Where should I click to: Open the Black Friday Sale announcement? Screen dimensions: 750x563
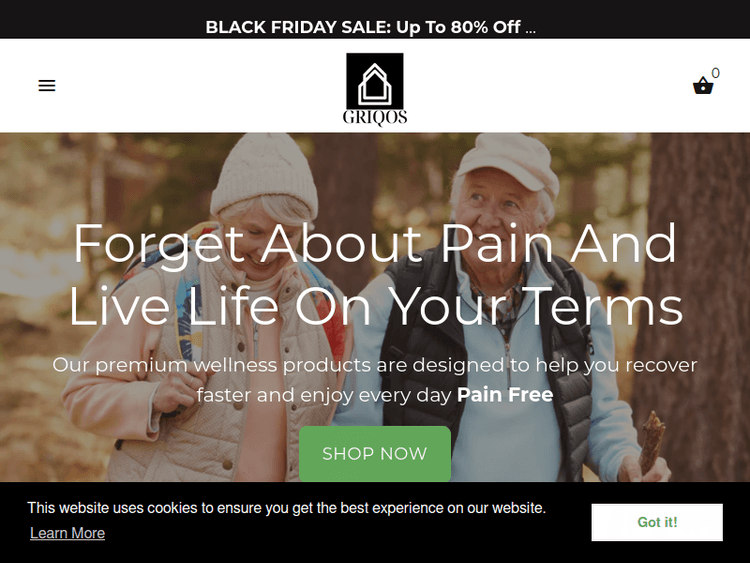(x=371, y=27)
